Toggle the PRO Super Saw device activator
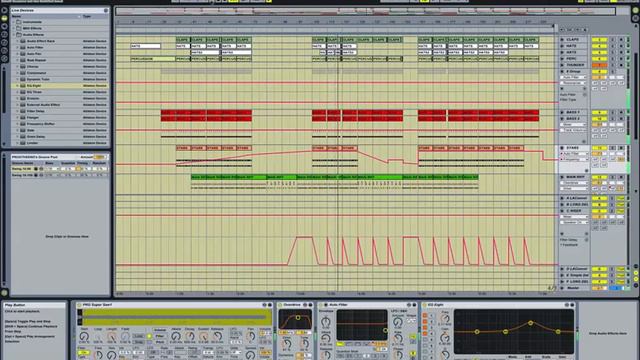 pyautogui.click(x=79, y=305)
